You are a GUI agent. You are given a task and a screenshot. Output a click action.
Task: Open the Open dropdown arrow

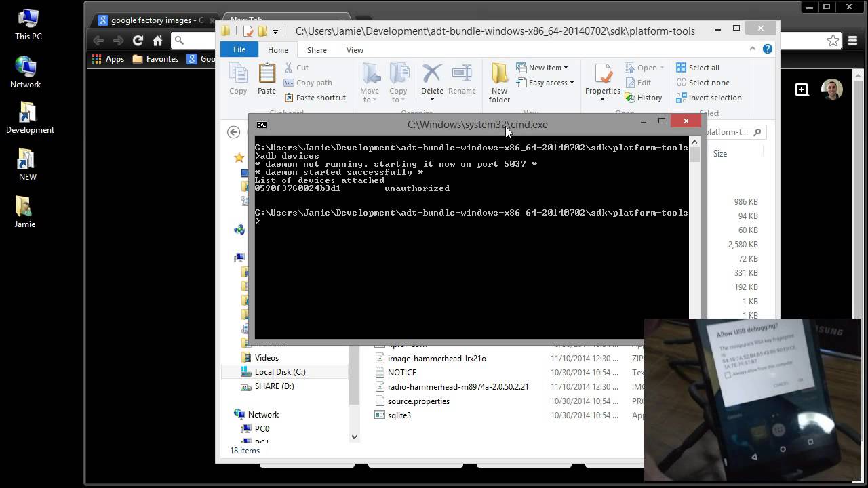(x=661, y=68)
